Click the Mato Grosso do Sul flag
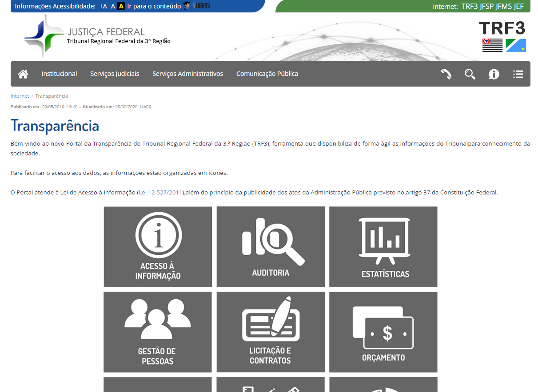The height and width of the screenshot is (392, 538). [516, 45]
